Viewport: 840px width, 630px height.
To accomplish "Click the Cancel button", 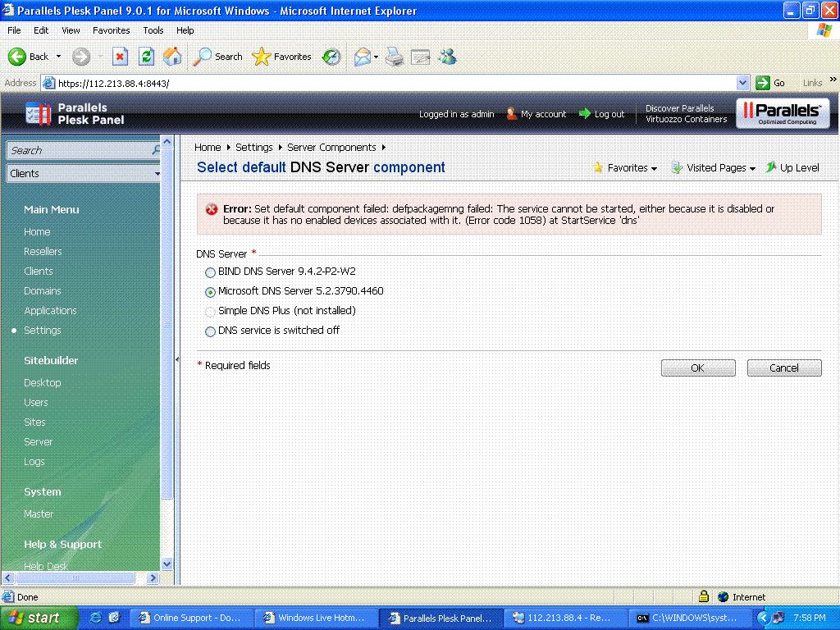I will pyautogui.click(x=783, y=368).
